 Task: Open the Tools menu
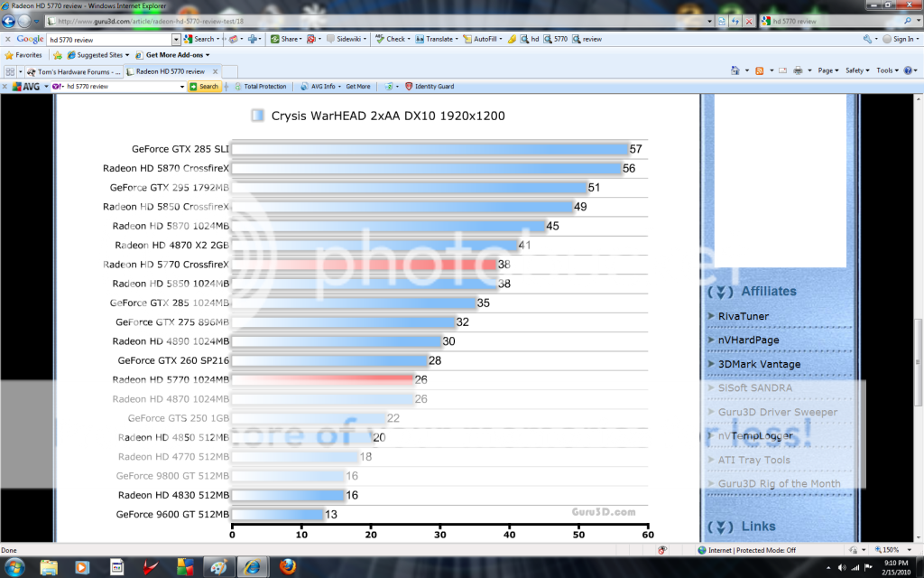point(887,70)
